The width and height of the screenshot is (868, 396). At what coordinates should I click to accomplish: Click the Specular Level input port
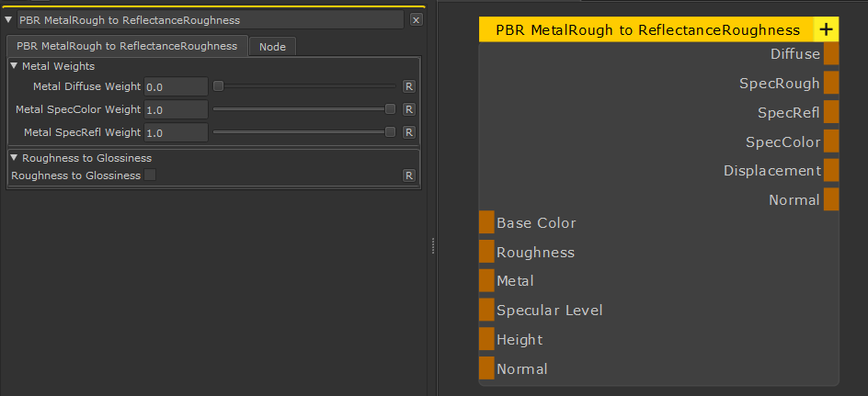click(486, 310)
